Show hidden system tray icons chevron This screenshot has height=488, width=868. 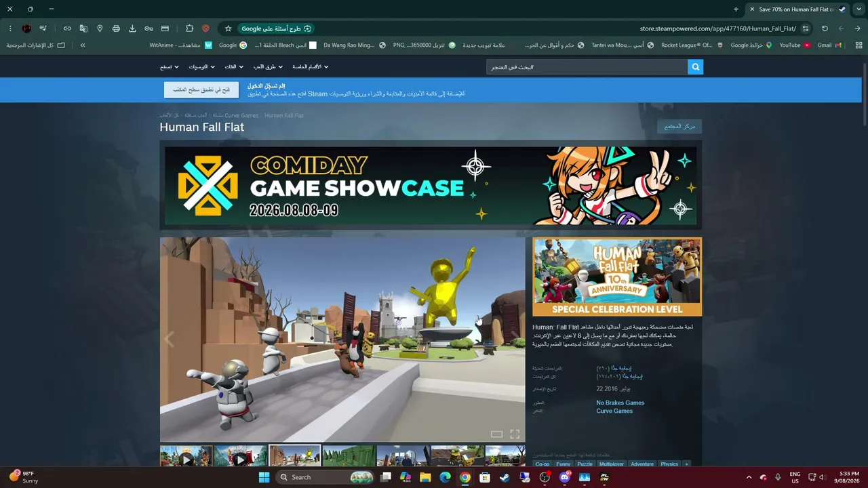click(749, 477)
